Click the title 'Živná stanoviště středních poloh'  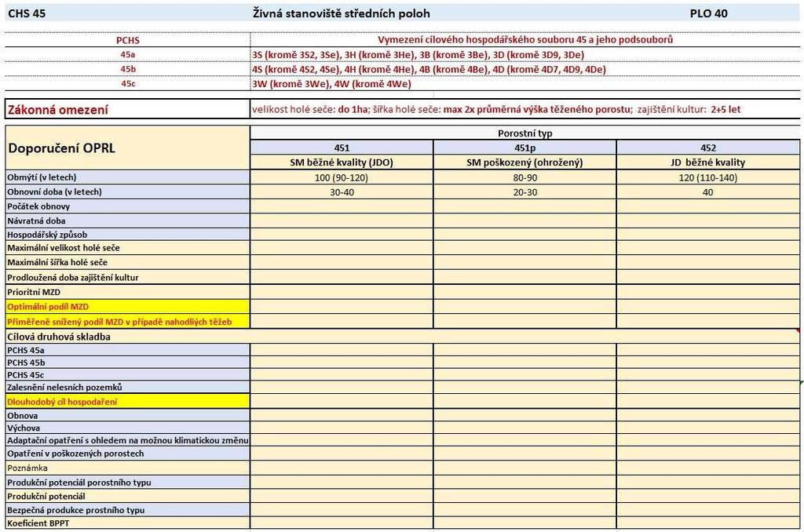[x=341, y=13]
